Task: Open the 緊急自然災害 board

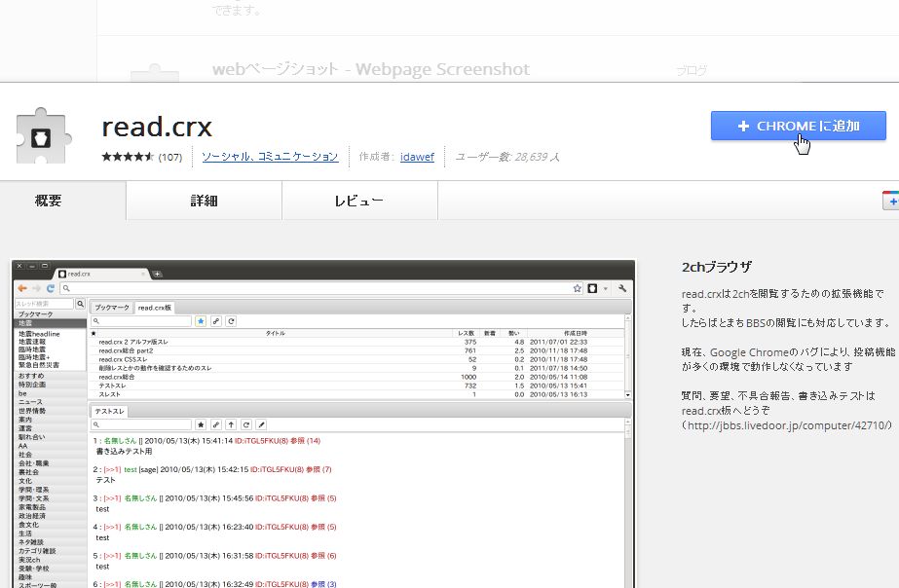Action: pyautogui.click(x=38, y=365)
